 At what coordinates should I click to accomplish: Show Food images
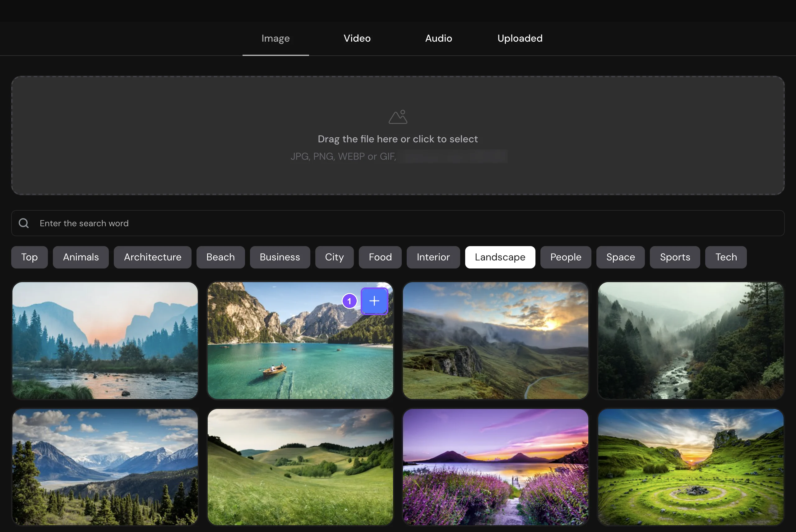click(380, 257)
